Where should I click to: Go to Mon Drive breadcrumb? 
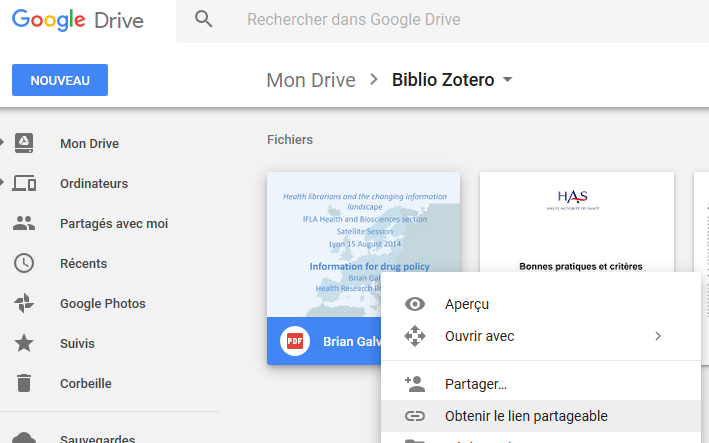tap(311, 80)
